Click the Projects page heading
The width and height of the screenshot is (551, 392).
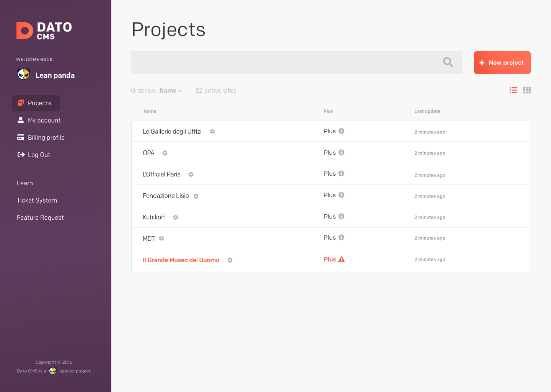169,29
